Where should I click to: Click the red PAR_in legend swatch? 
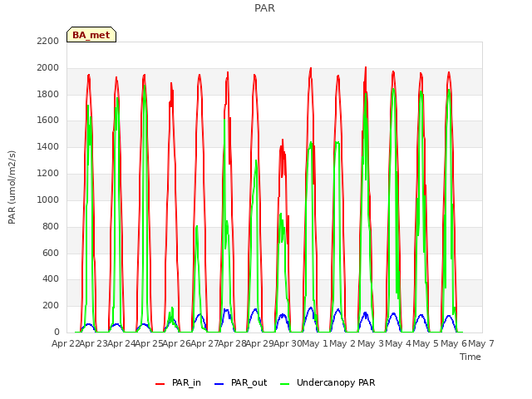point(160,384)
